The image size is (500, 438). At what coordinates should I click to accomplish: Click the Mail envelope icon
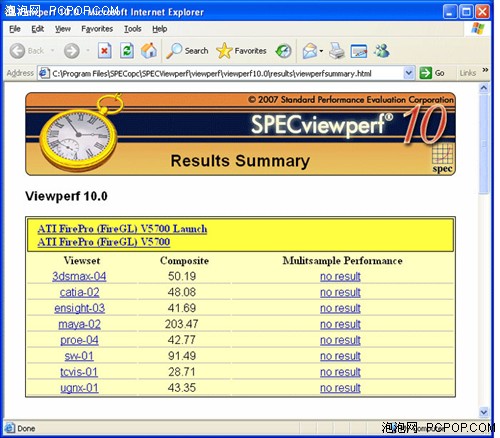click(x=310, y=51)
